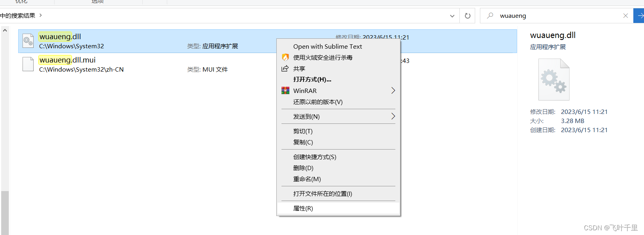Clear the wuaueng search text
Screen dimensions: 644x235
coord(625,16)
